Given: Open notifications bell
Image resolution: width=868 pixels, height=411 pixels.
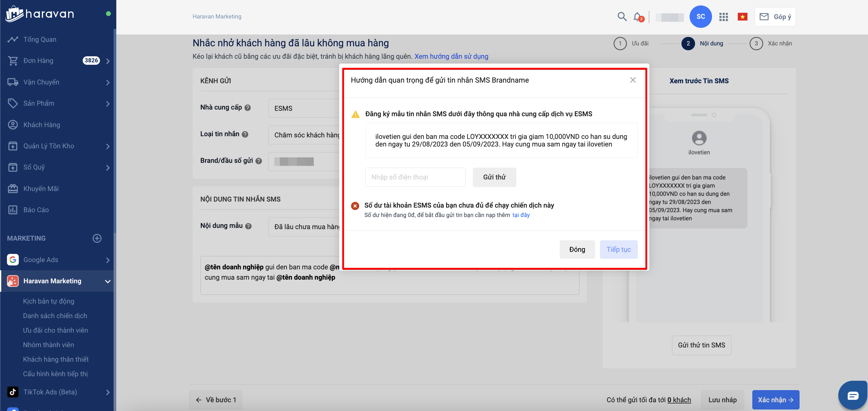Looking at the screenshot, I should point(638,16).
